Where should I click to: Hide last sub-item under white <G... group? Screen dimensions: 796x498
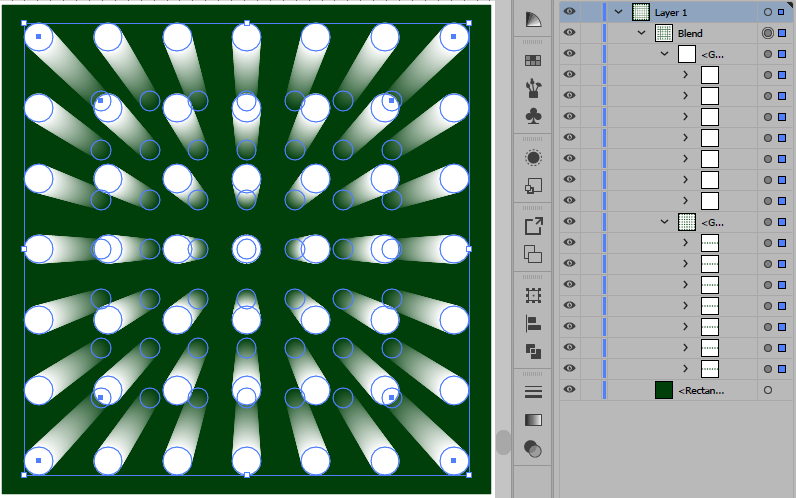pyautogui.click(x=570, y=200)
